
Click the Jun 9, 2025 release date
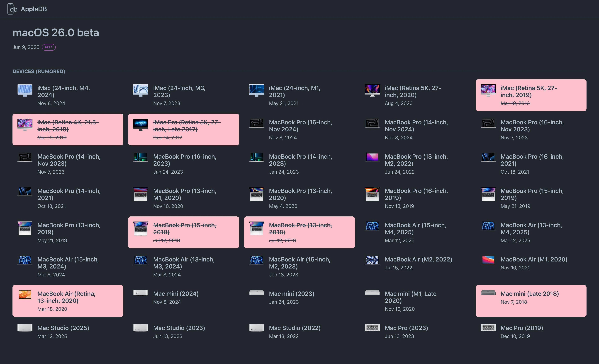(26, 47)
